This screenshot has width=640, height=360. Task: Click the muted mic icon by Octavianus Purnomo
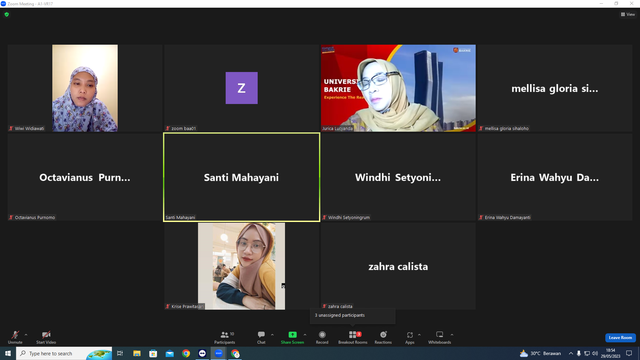[x=11, y=218]
